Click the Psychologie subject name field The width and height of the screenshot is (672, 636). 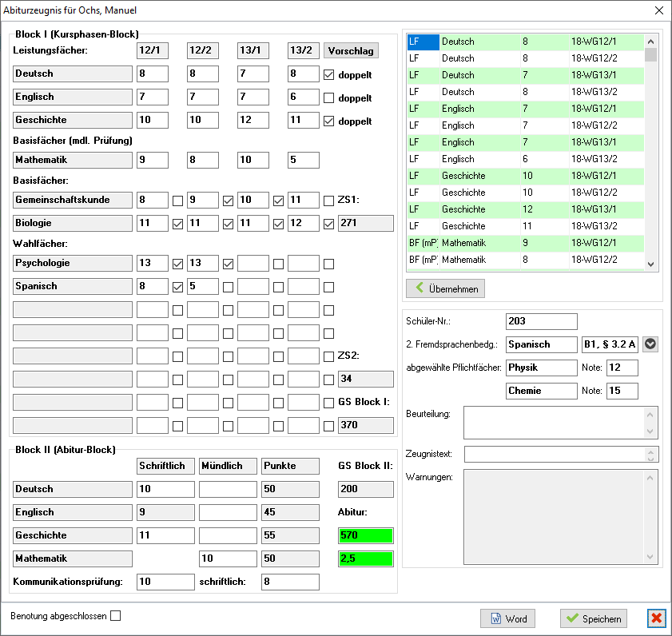(73, 263)
